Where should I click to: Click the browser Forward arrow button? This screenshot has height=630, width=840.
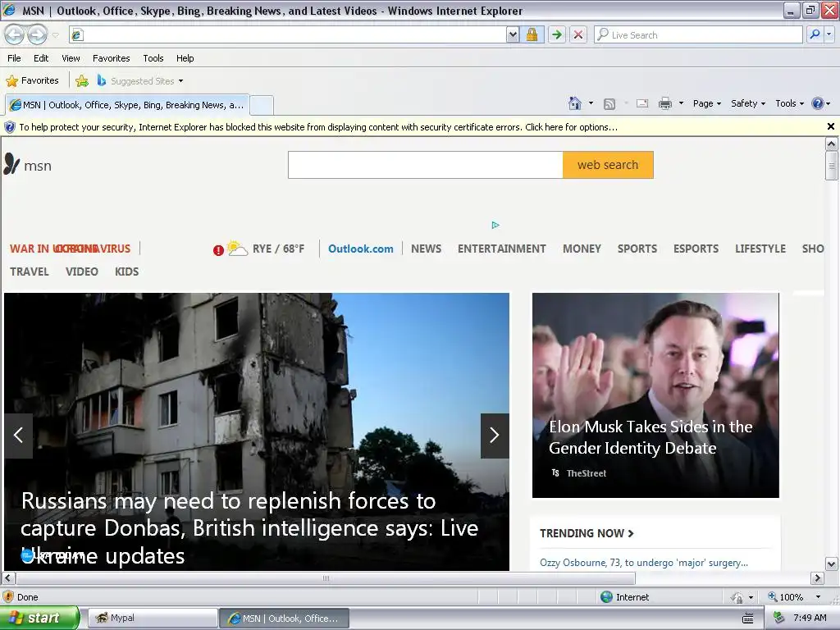tap(37, 34)
